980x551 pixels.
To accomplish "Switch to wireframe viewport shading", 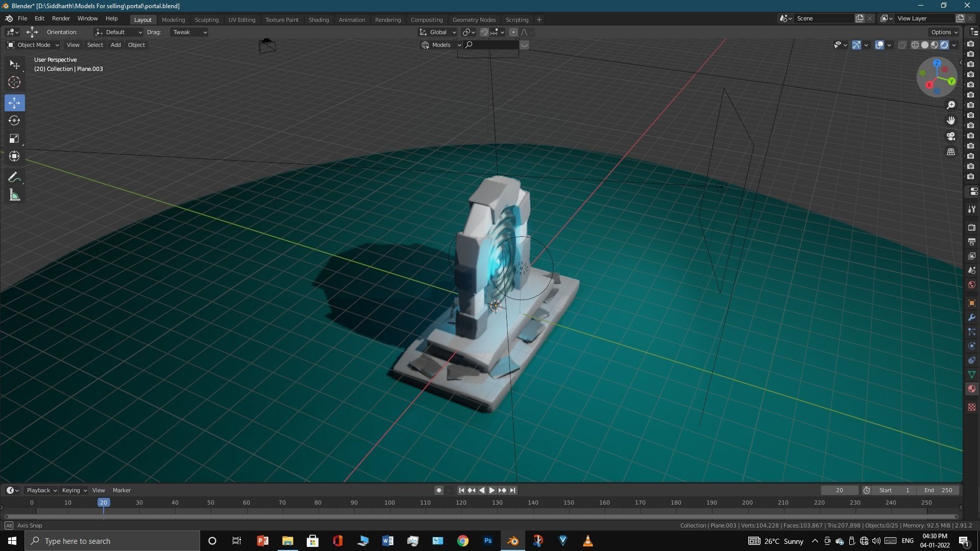I will pyautogui.click(x=915, y=45).
